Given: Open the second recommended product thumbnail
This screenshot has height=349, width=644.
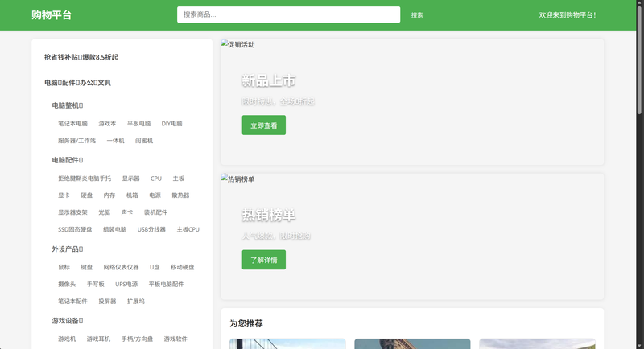Looking at the screenshot, I should point(412,343).
